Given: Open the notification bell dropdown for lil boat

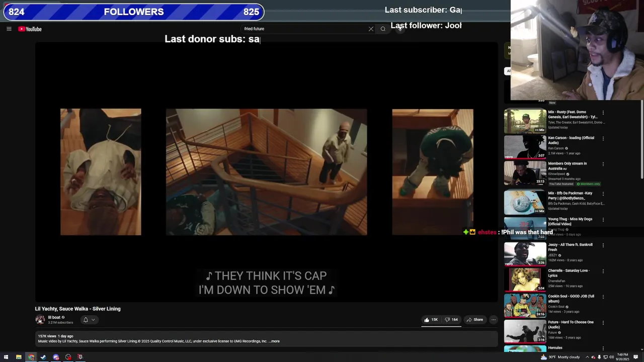Looking at the screenshot, I should pos(89,320).
